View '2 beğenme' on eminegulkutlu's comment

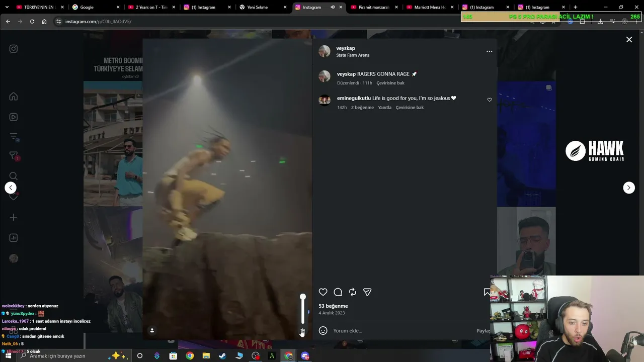(x=362, y=108)
